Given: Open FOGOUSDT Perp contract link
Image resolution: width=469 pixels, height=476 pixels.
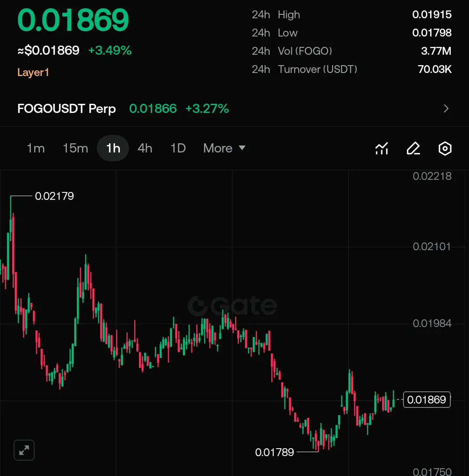Looking at the screenshot, I should point(66,109).
